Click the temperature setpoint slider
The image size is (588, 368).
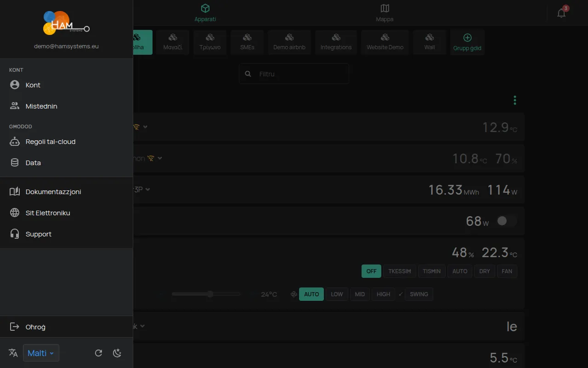[206, 294]
